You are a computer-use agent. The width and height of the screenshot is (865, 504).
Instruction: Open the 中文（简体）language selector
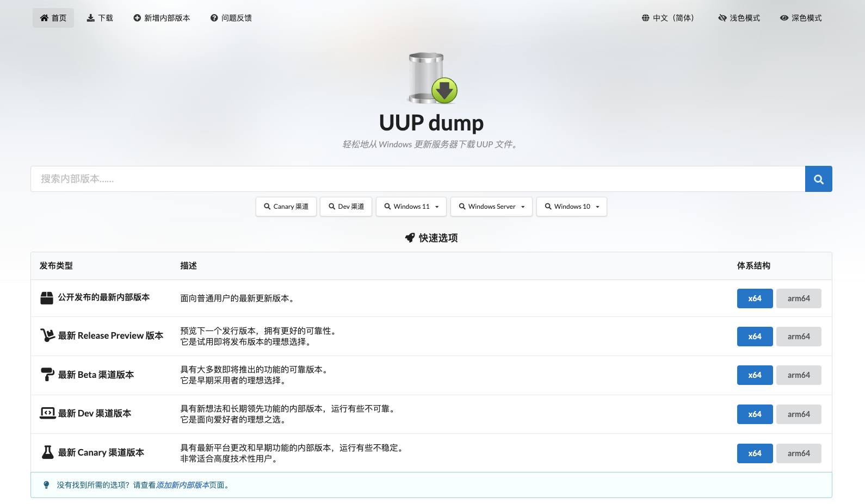[x=668, y=18]
